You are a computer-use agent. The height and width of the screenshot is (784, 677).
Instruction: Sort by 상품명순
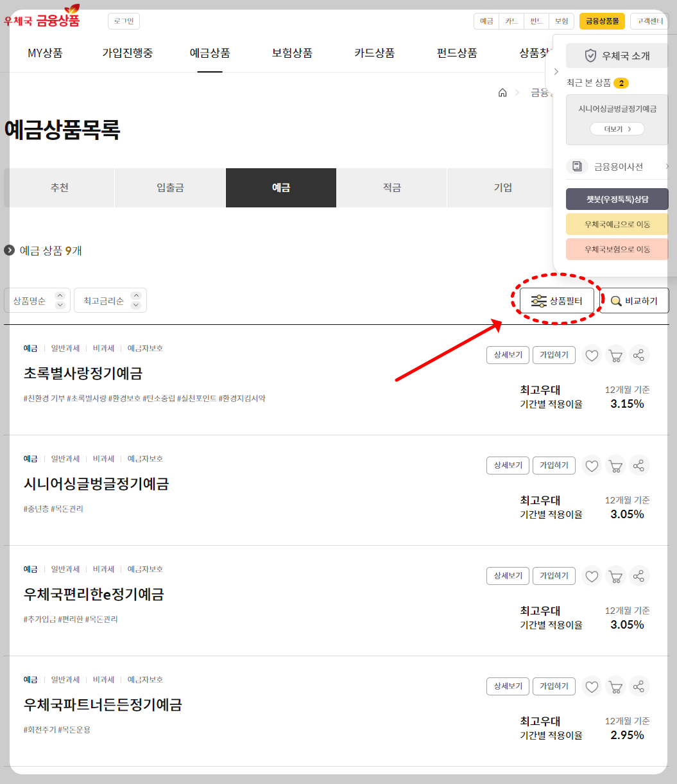(x=37, y=301)
